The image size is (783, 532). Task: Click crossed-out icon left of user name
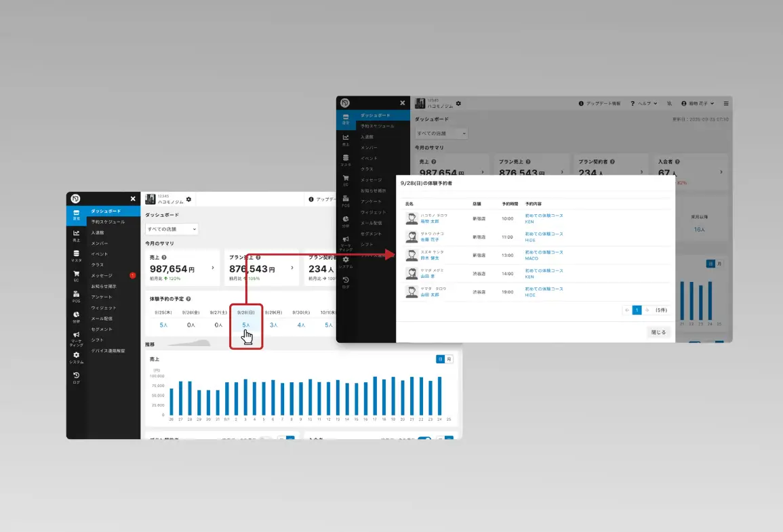tap(669, 103)
